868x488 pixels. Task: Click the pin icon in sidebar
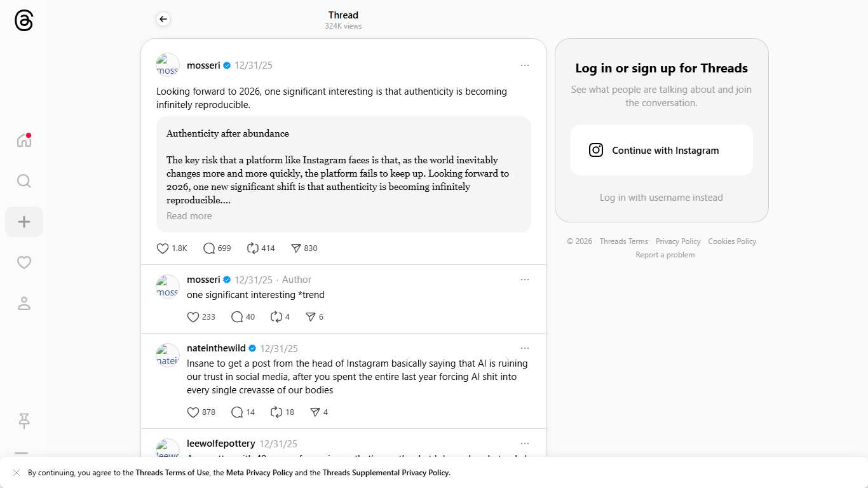[24, 420]
